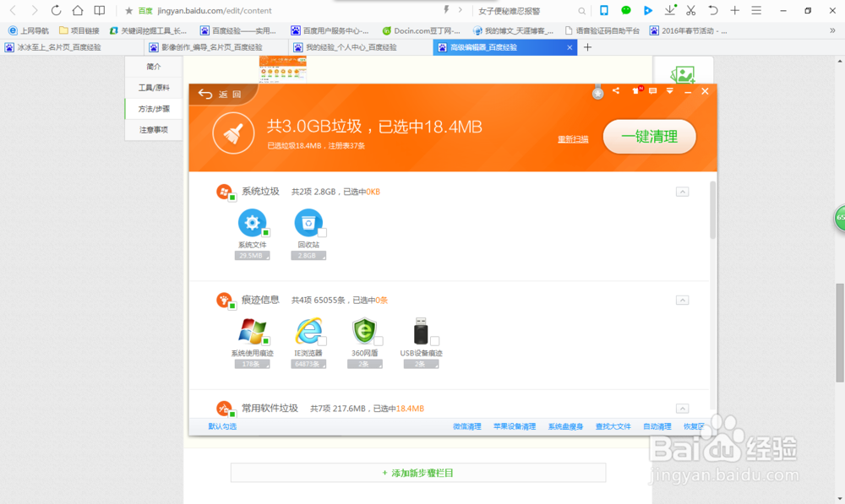Click the undo closed tab icon

click(713, 10)
